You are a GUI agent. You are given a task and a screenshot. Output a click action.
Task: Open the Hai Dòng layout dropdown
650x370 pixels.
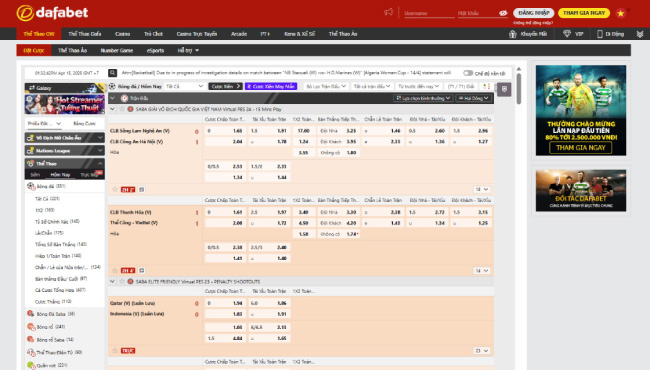coord(473,98)
